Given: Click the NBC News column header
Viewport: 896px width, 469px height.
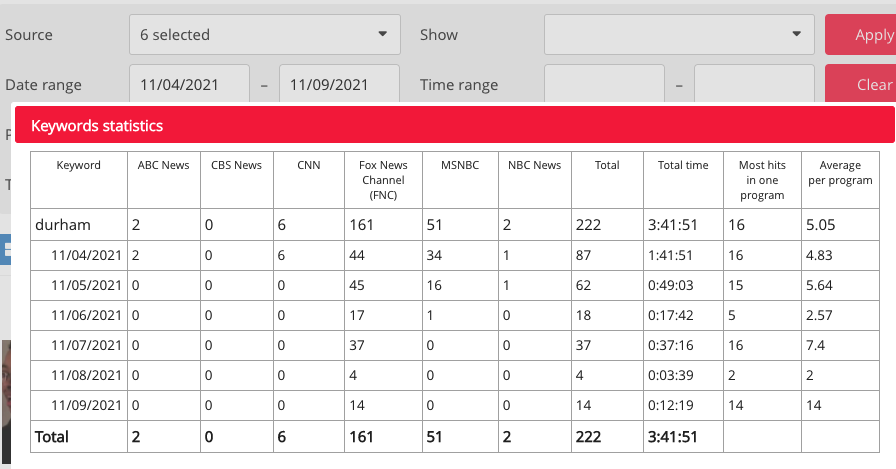Looking at the screenshot, I should 534,180.
